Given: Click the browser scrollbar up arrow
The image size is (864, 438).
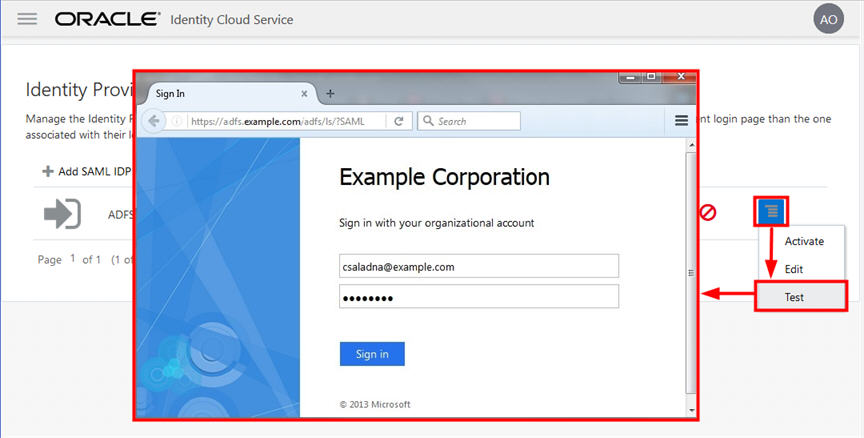Looking at the screenshot, I should click(691, 145).
